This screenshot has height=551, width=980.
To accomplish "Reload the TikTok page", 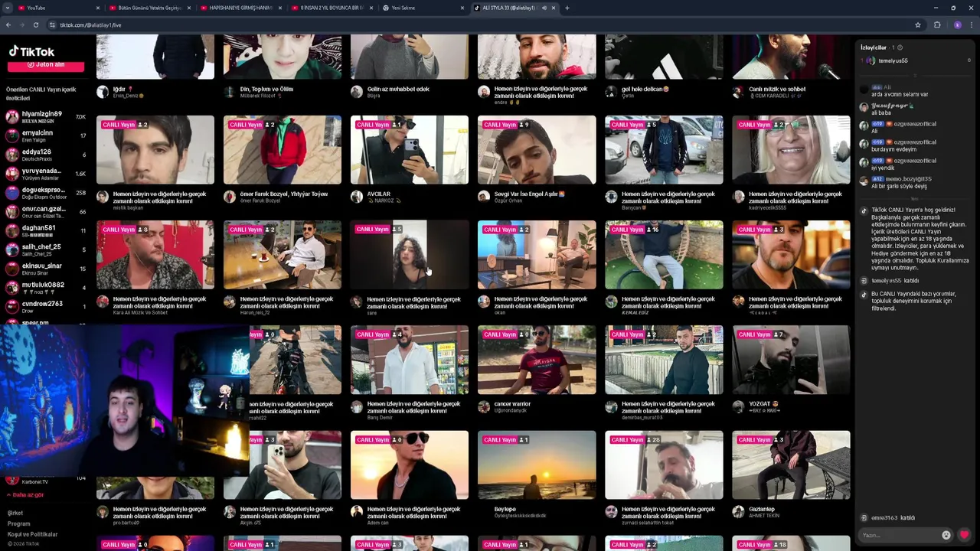I will tap(35, 24).
